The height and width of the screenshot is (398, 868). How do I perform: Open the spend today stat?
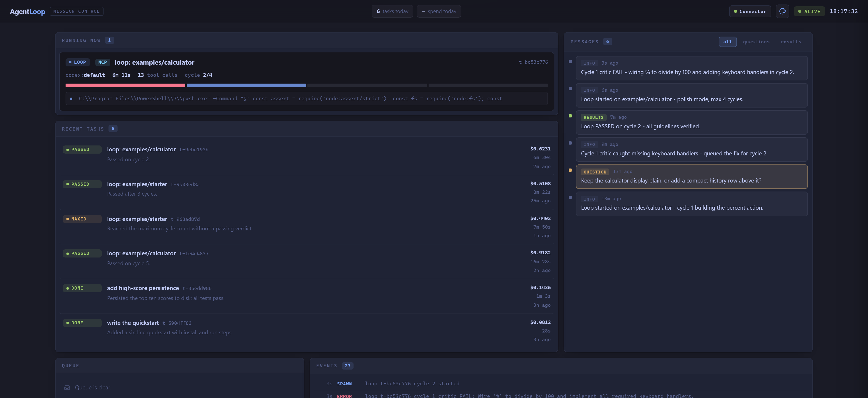pos(439,11)
